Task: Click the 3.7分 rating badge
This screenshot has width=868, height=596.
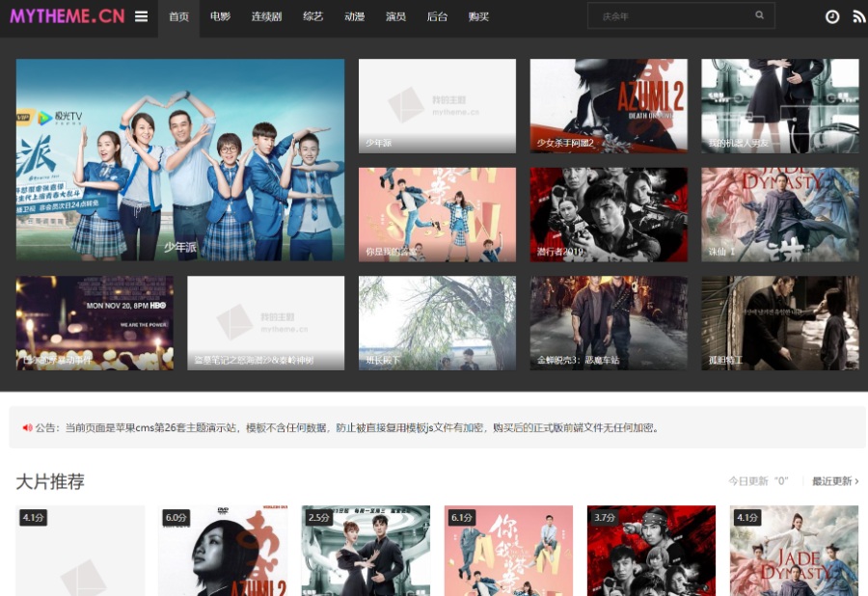Action: pos(605,518)
